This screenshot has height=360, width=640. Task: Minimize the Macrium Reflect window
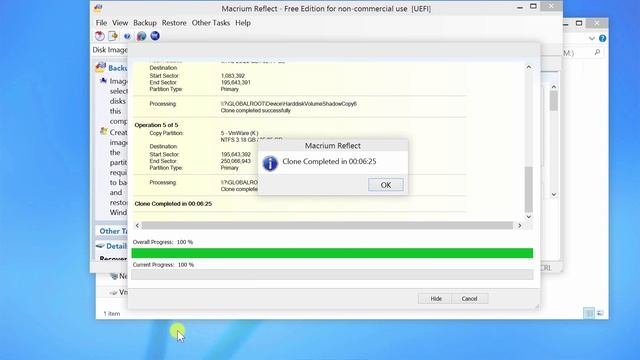pyautogui.click(x=520, y=7)
